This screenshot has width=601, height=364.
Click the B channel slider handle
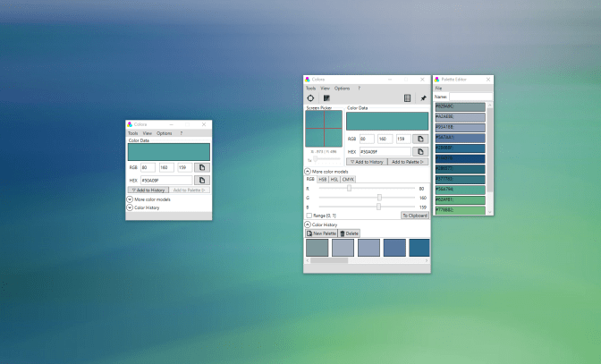[378, 207]
